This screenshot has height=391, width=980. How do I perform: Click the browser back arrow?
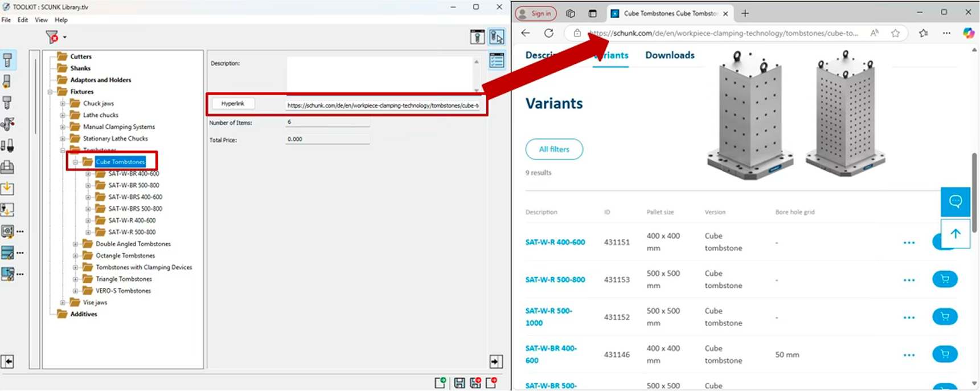pos(526,33)
